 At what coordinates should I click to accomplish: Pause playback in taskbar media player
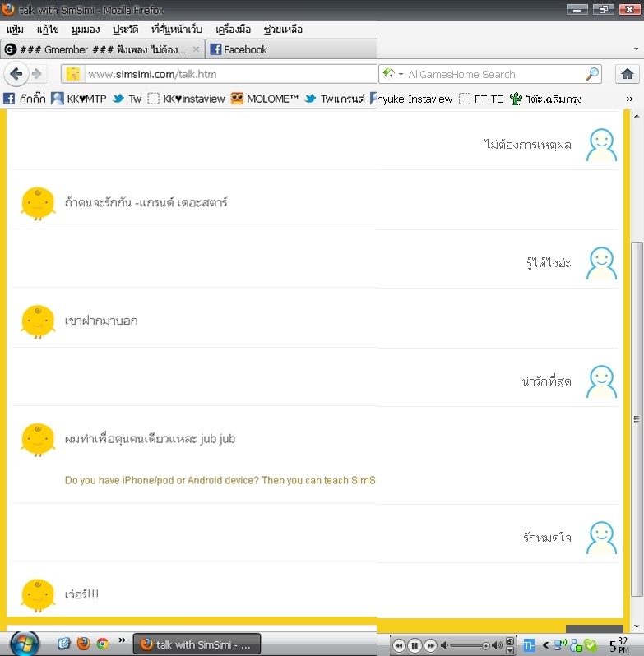coord(415,646)
